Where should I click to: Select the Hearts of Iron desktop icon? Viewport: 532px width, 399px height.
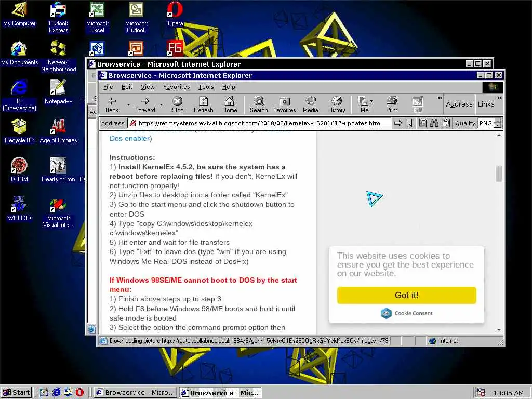pos(58,170)
